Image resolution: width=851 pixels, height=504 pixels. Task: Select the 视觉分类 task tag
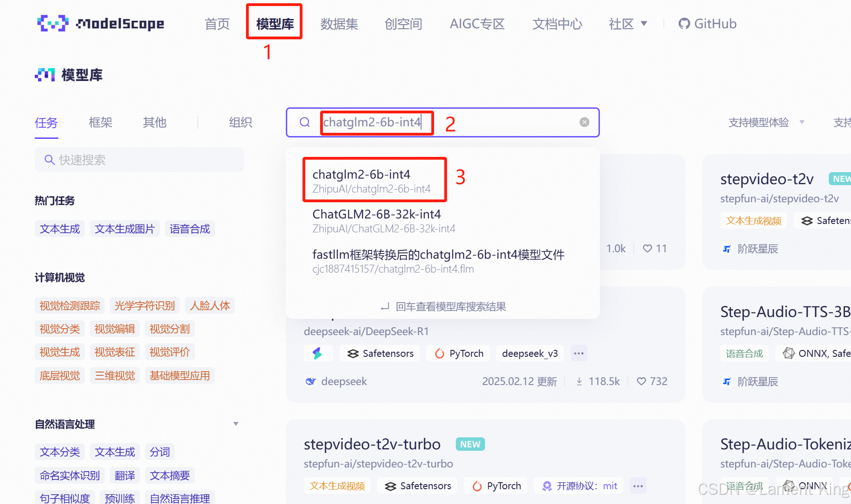(60, 329)
